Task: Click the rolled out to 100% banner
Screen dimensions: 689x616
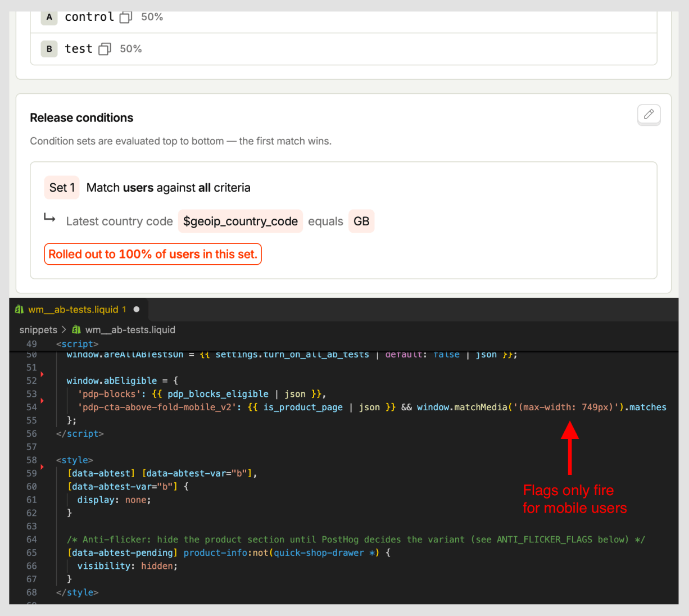Action: click(153, 254)
